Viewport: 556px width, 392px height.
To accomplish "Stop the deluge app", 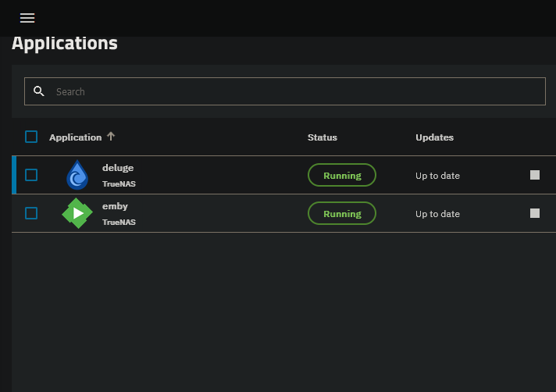I will (x=535, y=175).
